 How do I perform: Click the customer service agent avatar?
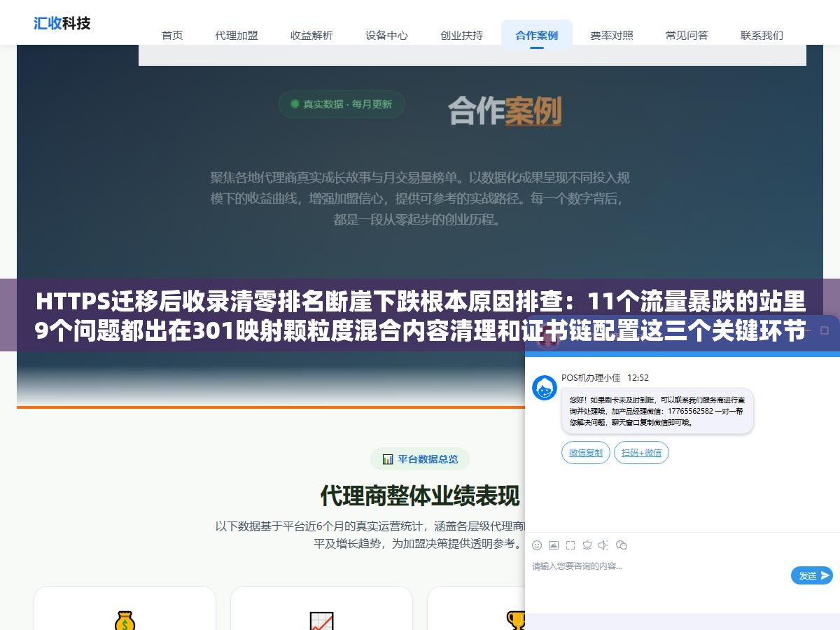[x=545, y=388]
